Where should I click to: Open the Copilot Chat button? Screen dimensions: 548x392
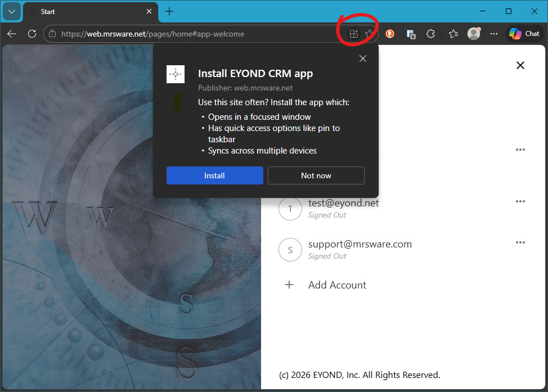[x=524, y=34]
